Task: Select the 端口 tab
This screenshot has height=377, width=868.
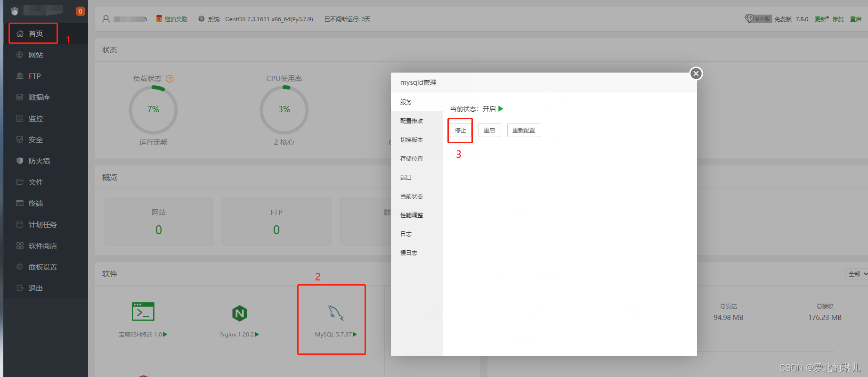Action: pos(417,177)
